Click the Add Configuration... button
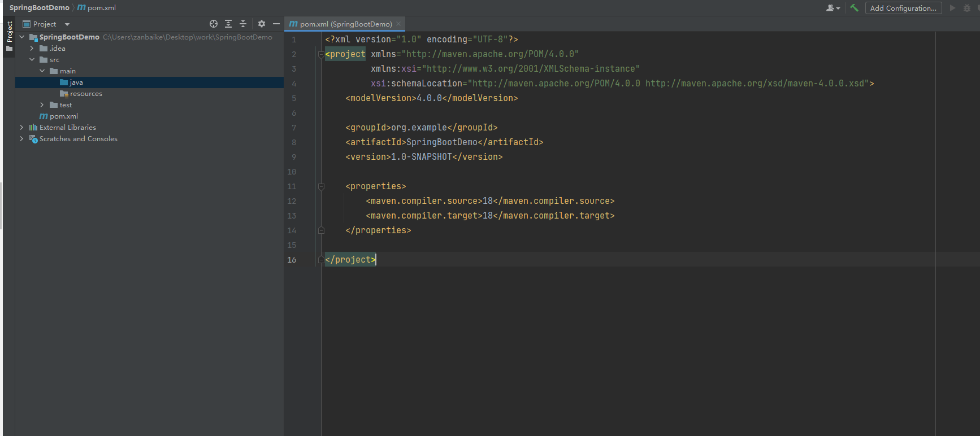Viewport: 980px width, 436px height. click(903, 8)
